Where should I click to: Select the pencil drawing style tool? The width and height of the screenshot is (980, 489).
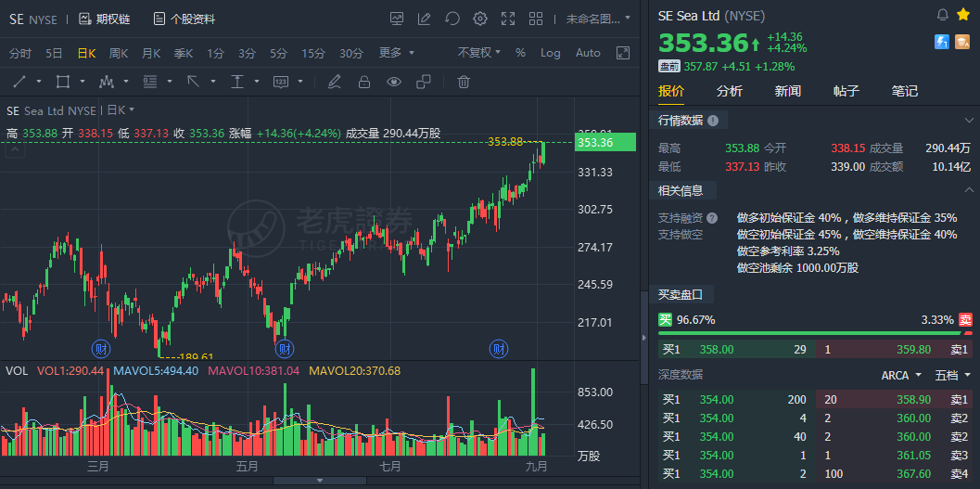coord(335,82)
